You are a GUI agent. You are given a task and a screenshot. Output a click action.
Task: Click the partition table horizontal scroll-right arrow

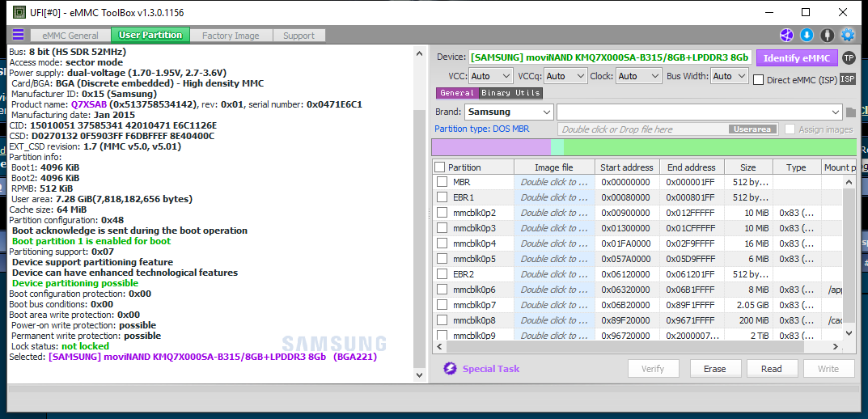[836, 346]
